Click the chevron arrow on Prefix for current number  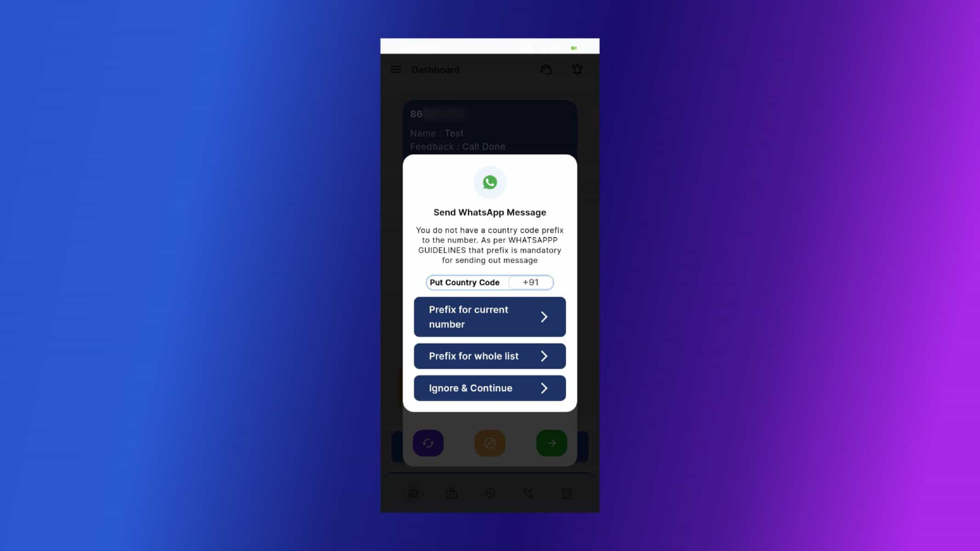pyautogui.click(x=544, y=316)
